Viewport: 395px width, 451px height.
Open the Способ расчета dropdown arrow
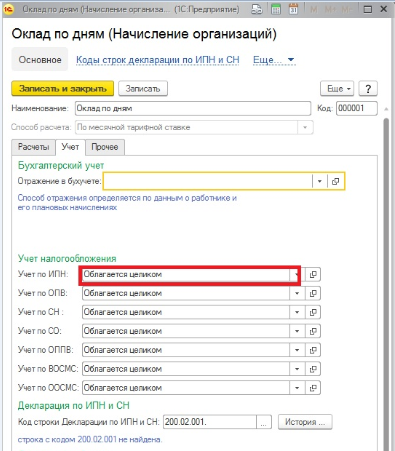[x=305, y=127]
